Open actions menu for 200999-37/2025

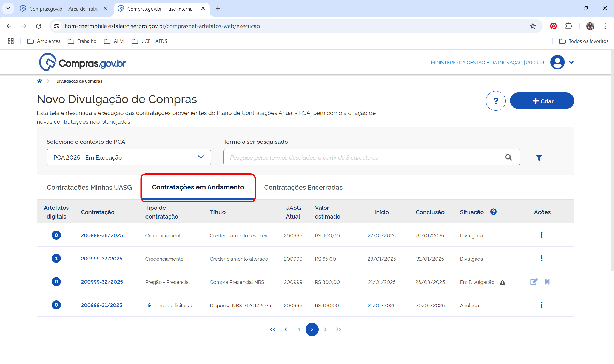(541, 258)
